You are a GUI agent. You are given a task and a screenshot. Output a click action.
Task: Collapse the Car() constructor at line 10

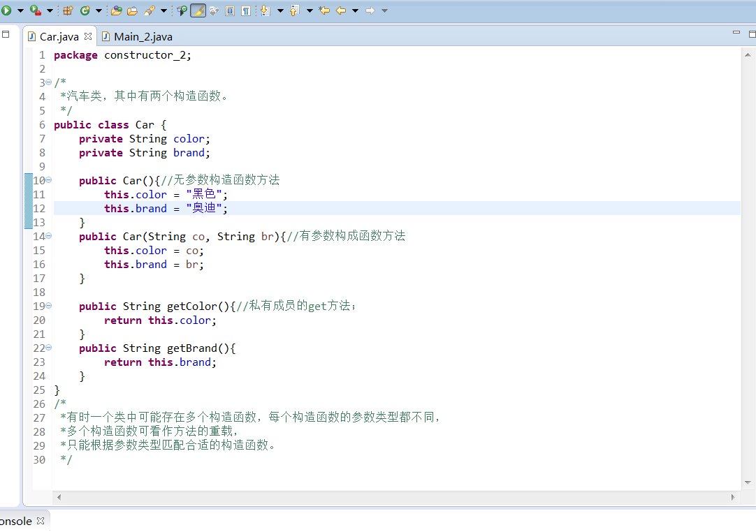coord(48,181)
